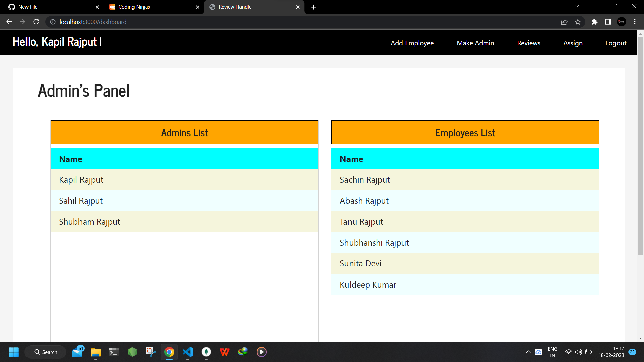Click the share icon in the address bar
This screenshot has width=644, height=362.
tap(565, 22)
